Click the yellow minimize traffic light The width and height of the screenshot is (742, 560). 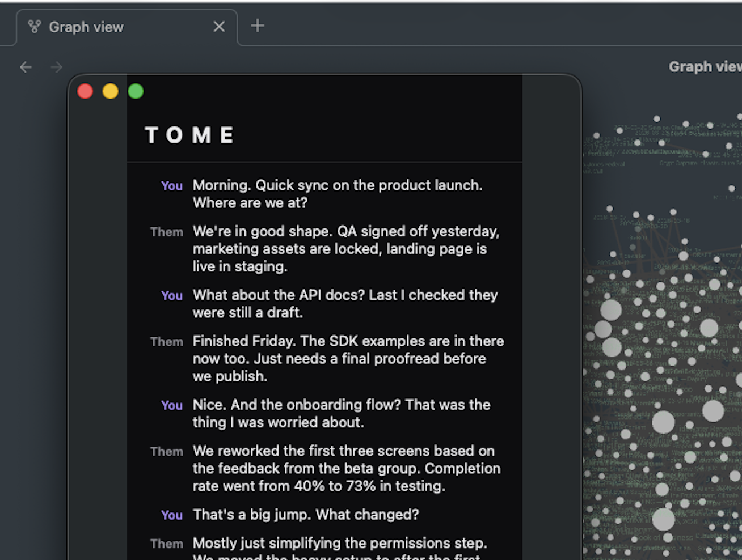pyautogui.click(x=110, y=91)
